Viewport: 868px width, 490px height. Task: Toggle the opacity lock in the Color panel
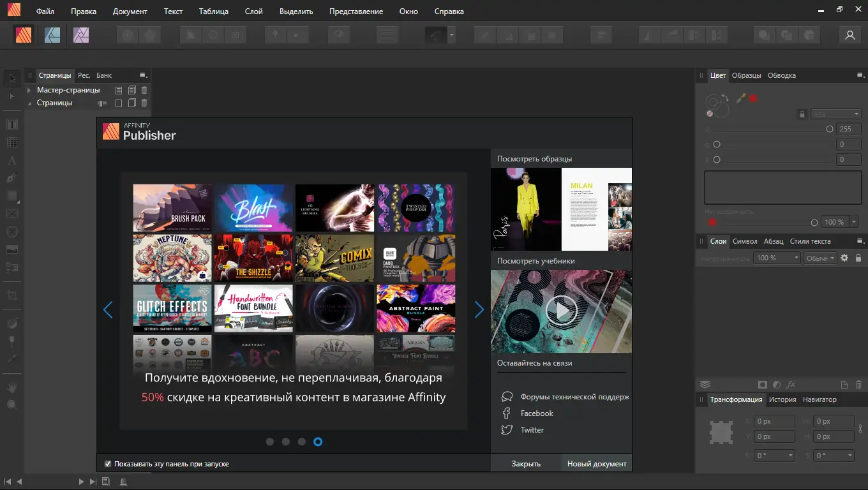point(802,114)
